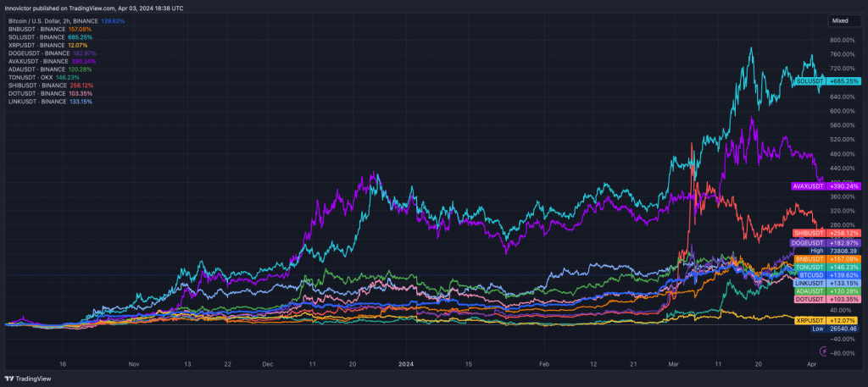Click the Low 26540.46 label
The image size is (868, 387).
(x=836, y=329)
